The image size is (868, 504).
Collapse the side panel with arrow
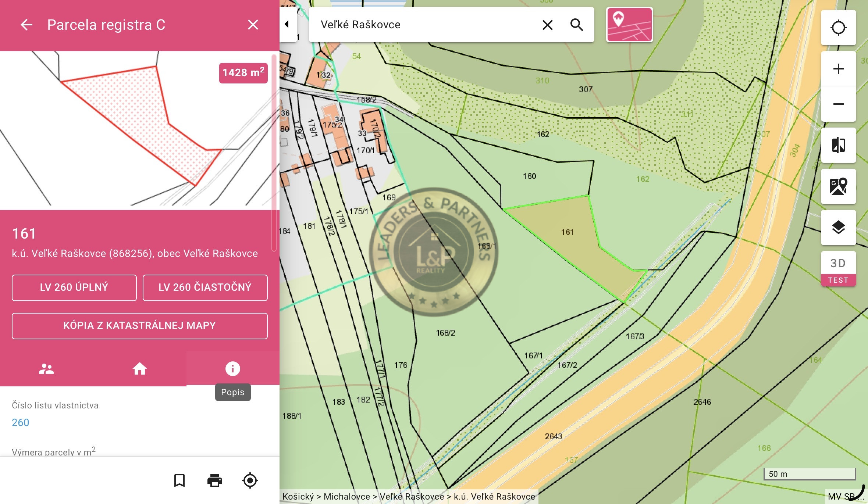(x=288, y=24)
